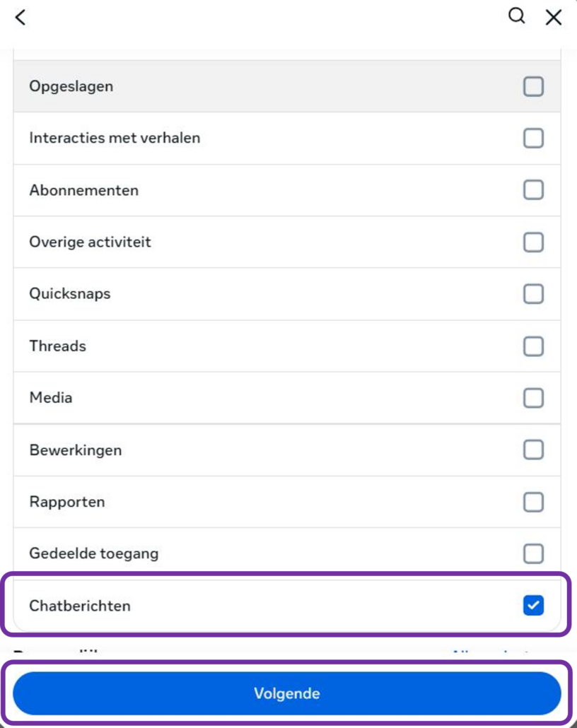Uncheck the Chatberichten checkbox
The width and height of the screenshot is (577, 728).
pos(533,606)
